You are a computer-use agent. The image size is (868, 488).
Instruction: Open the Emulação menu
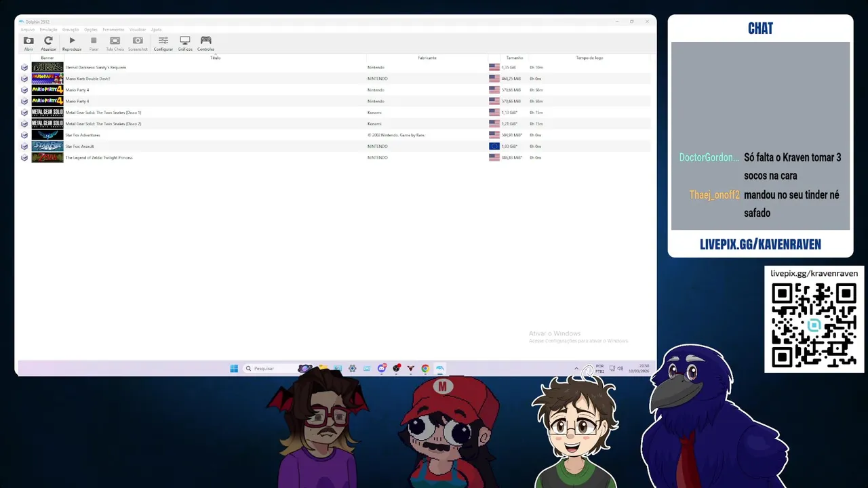[x=48, y=30]
